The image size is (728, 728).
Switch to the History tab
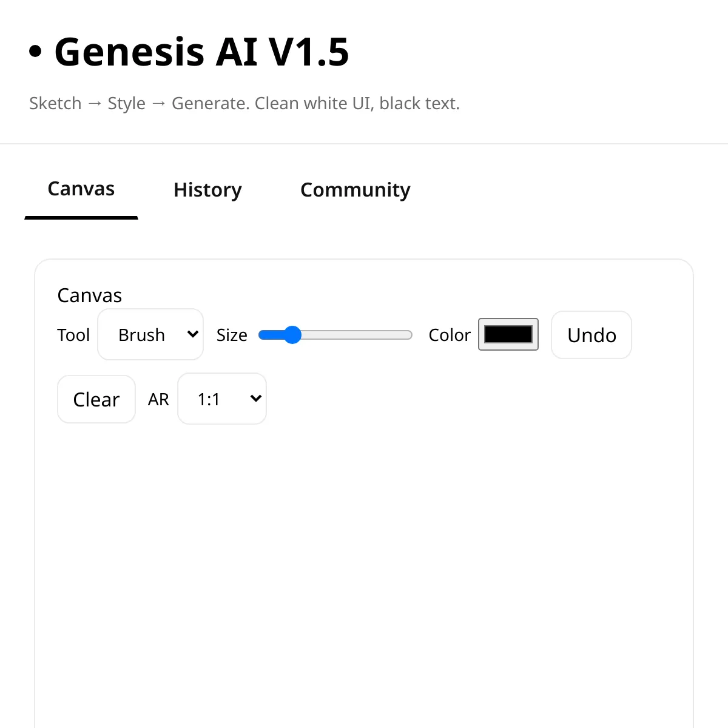(x=207, y=190)
